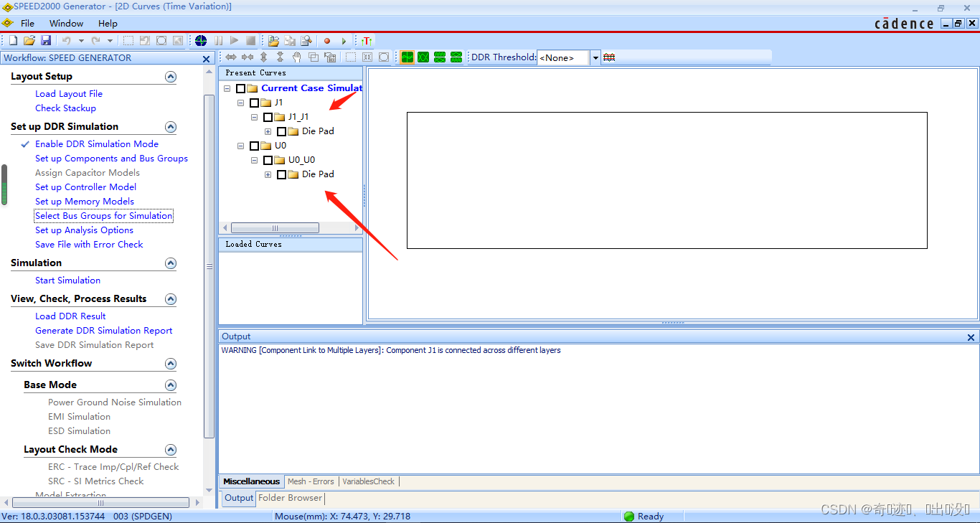This screenshot has height=523, width=980.
Task: Click the vertical expand arrows icon
Action: (263, 57)
